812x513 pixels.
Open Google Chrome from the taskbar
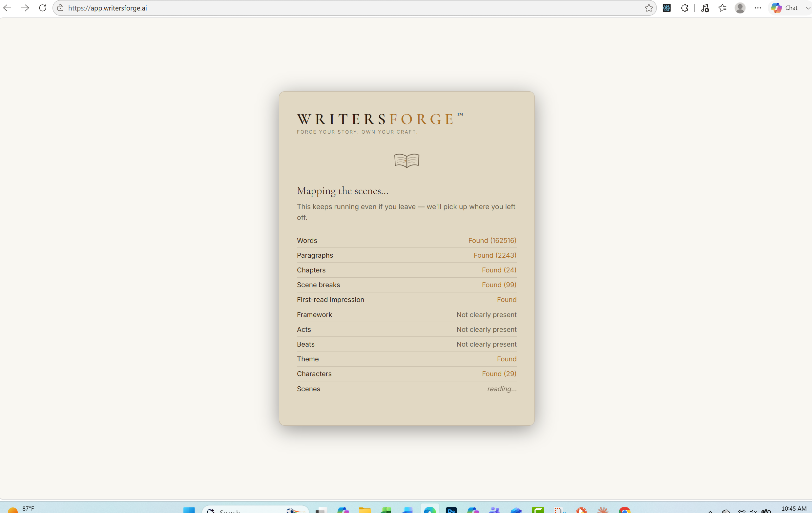(625, 510)
